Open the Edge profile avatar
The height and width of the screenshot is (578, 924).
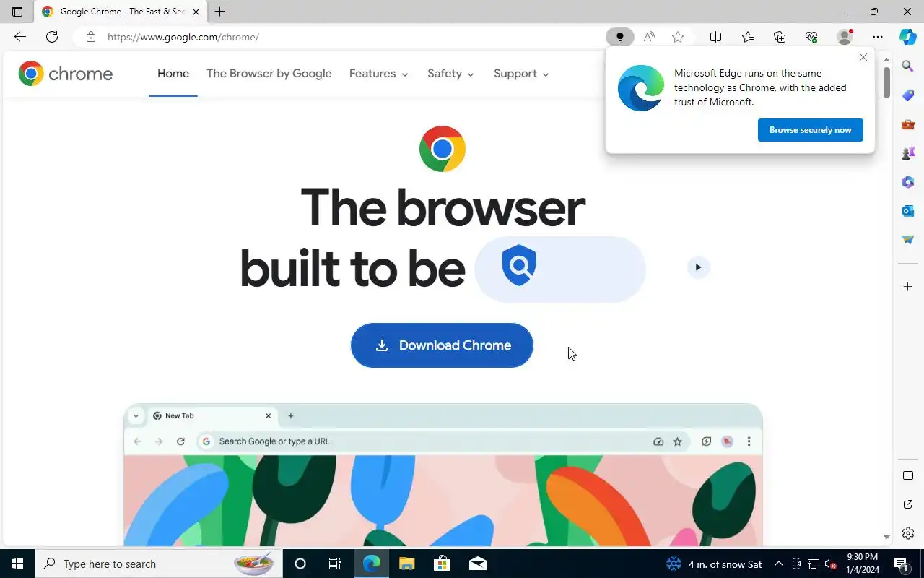844,37
